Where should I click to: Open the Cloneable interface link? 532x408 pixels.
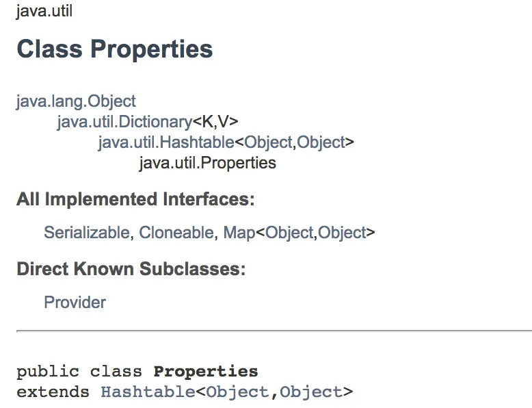pyautogui.click(x=176, y=233)
